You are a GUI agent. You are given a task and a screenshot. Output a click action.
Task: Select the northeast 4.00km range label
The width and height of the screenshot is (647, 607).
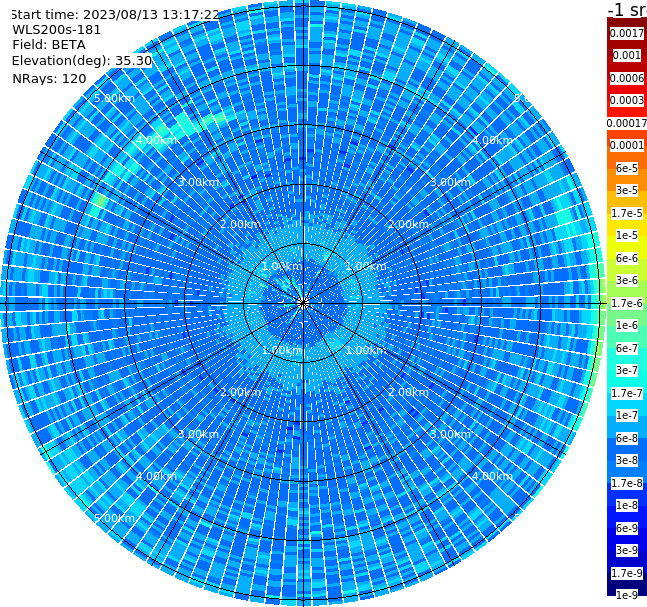(492, 140)
